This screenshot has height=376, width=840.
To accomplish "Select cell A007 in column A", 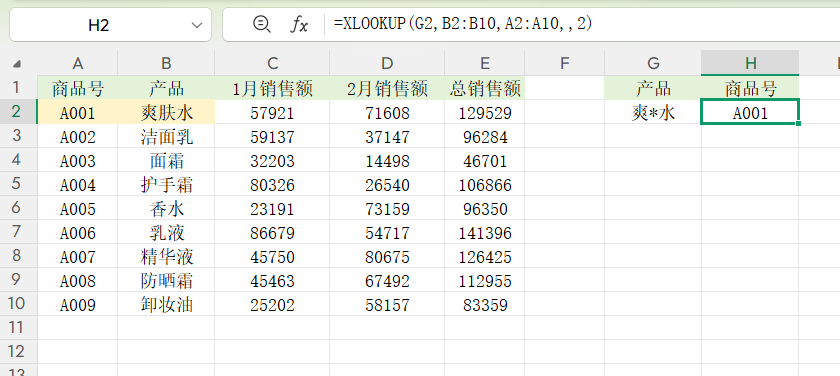I will pyautogui.click(x=78, y=257).
